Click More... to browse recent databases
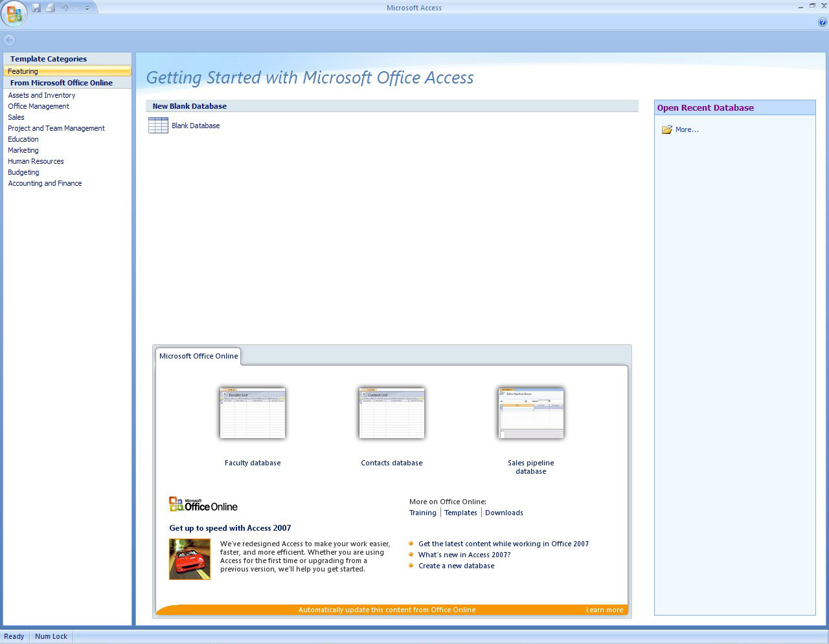This screenshot has width=829, height=644. (687, 129)
